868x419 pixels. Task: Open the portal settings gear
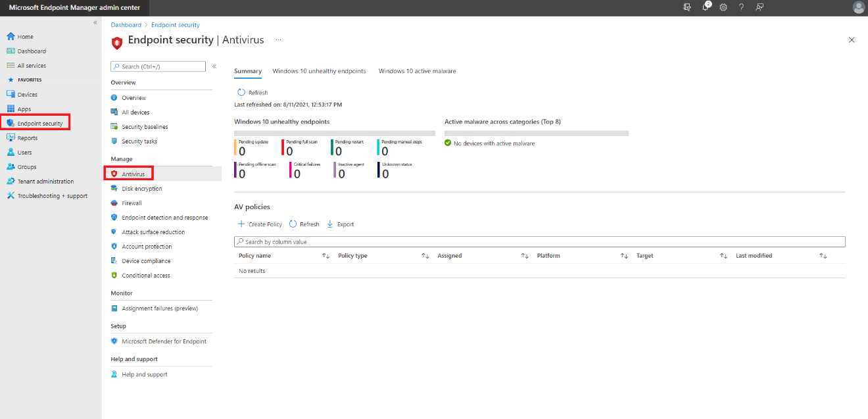(723, 7)
